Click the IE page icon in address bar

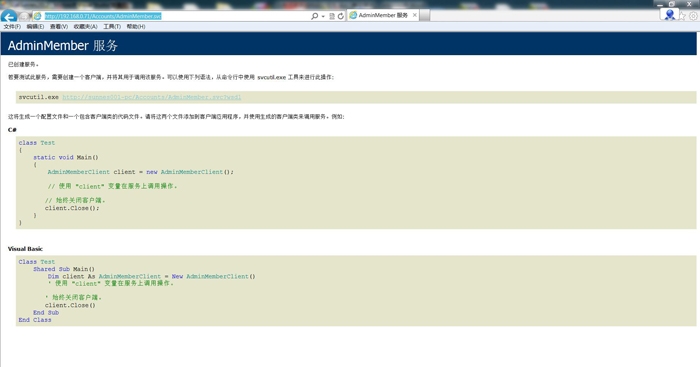pyautogui.click(x=38, y=16)
